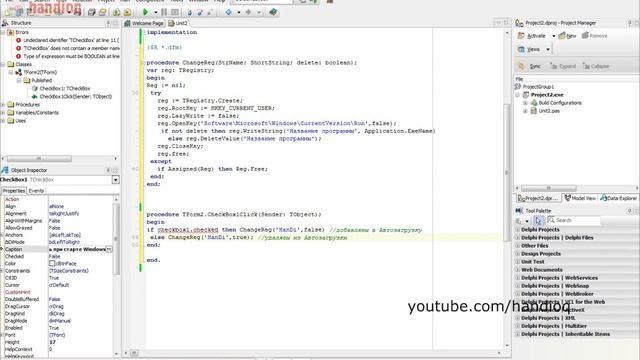
Task: Select the Checked property row
Action: [57, 256]
